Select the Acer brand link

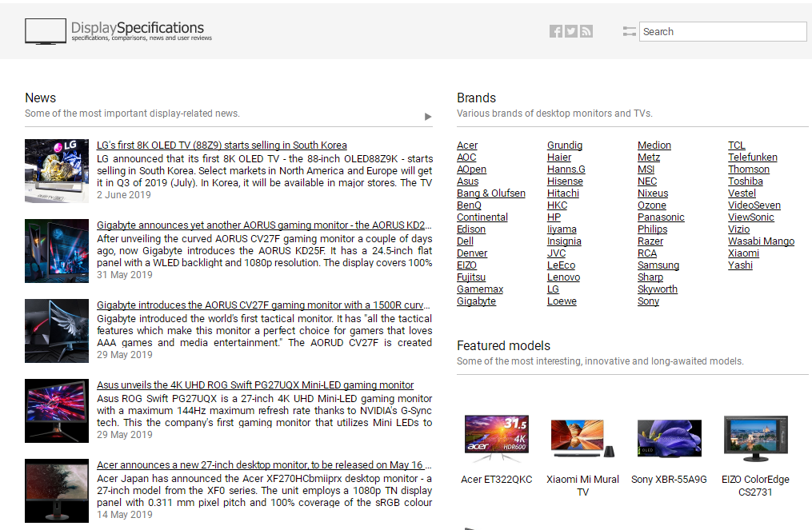click(x=467, y=145)
